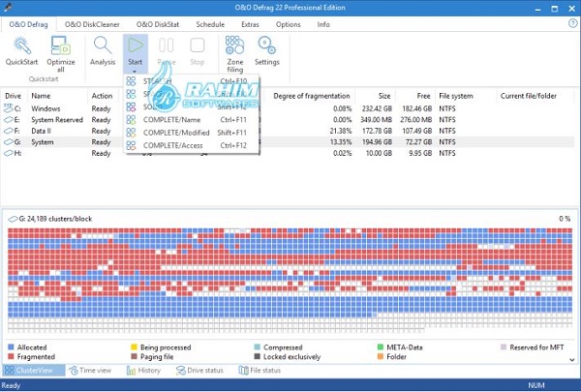Choose COMPLETE/Access from Start menu

pyautogui.click(x=192, y=145)
